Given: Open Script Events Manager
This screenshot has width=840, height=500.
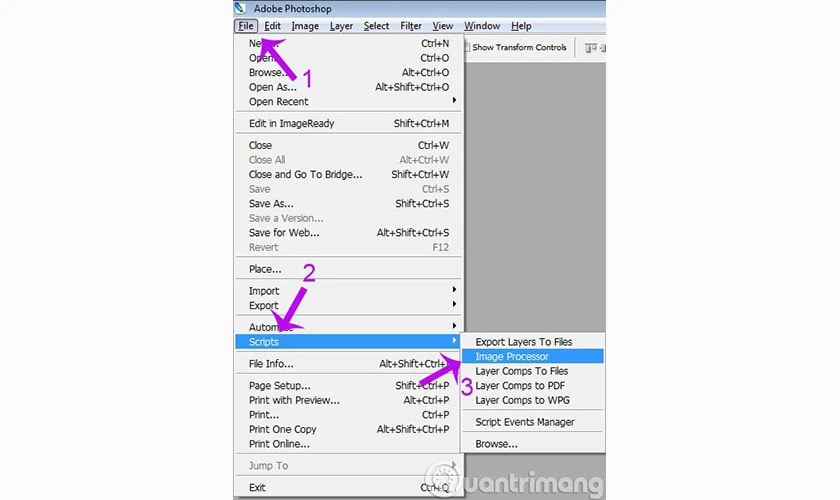Looking at the screenshot, I should pyautogui.click(x=532, y=422).
